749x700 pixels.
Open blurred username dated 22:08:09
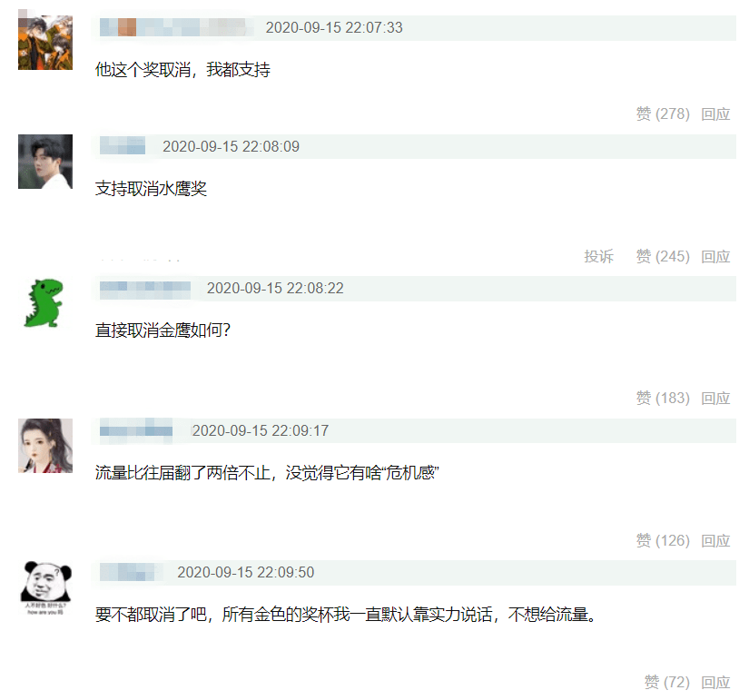coord(123,146)
